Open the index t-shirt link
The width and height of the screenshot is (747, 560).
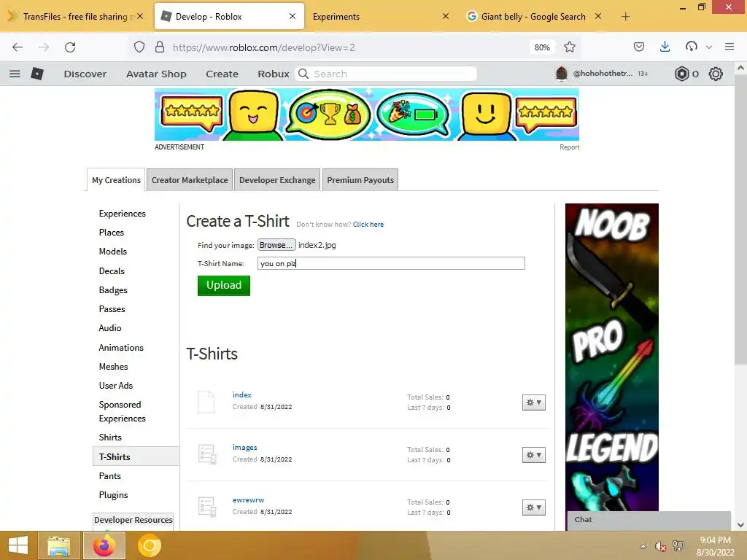[242, 394]
